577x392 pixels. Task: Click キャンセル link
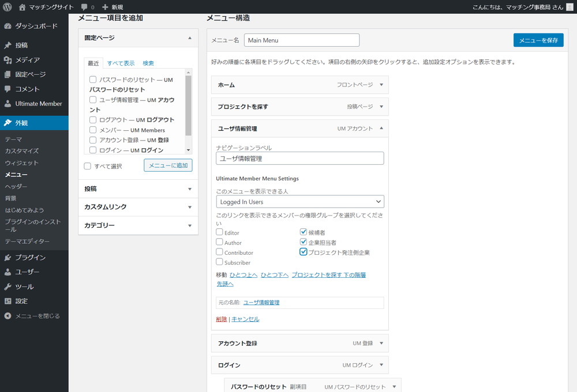pyautogui.click(x=245, y=319)
